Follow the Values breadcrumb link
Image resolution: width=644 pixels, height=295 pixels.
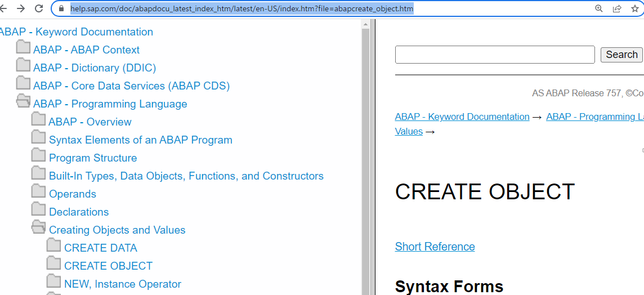tap(409, 132)
